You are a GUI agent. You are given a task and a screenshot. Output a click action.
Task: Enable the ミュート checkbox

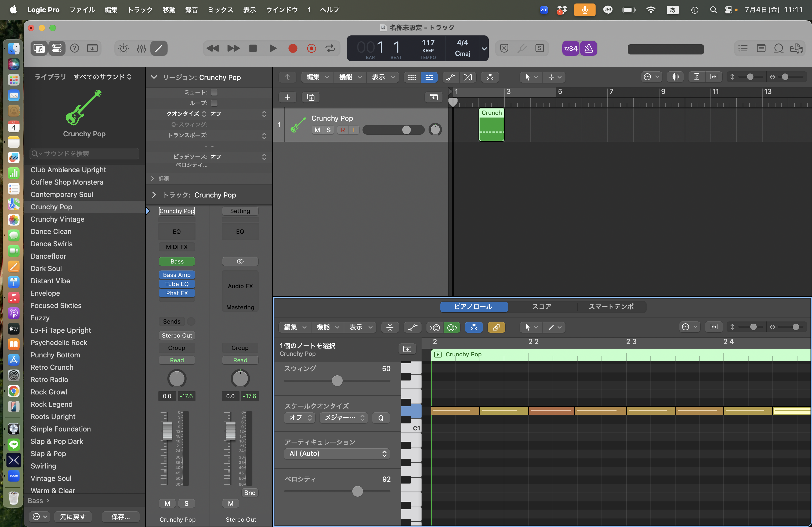click(214, 92)
